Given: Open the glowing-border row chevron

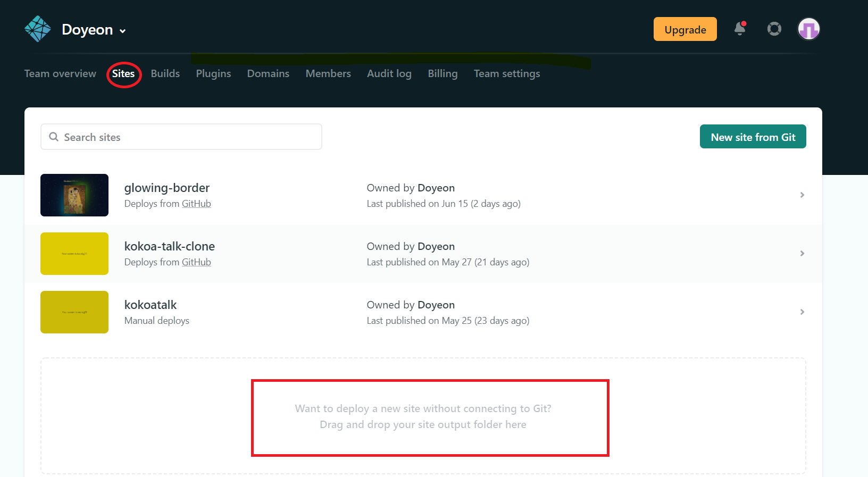Looking at the screenshot, I should 802,195.
